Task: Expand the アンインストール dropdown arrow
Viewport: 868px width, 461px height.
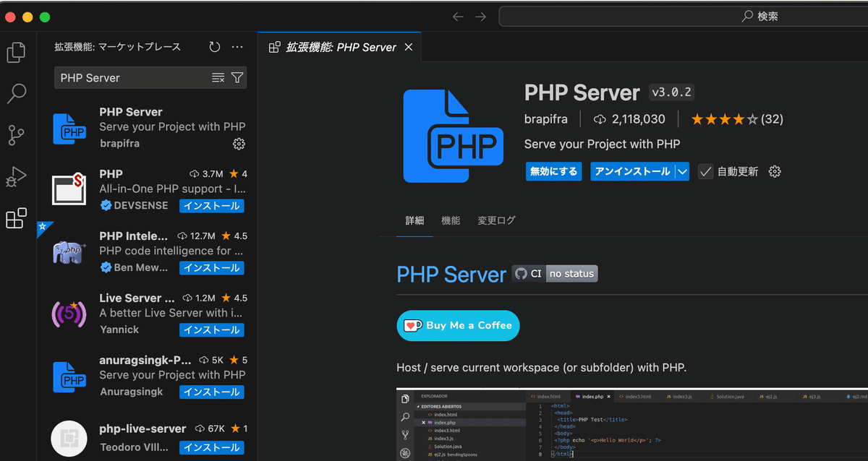Action: click(682, 171)
